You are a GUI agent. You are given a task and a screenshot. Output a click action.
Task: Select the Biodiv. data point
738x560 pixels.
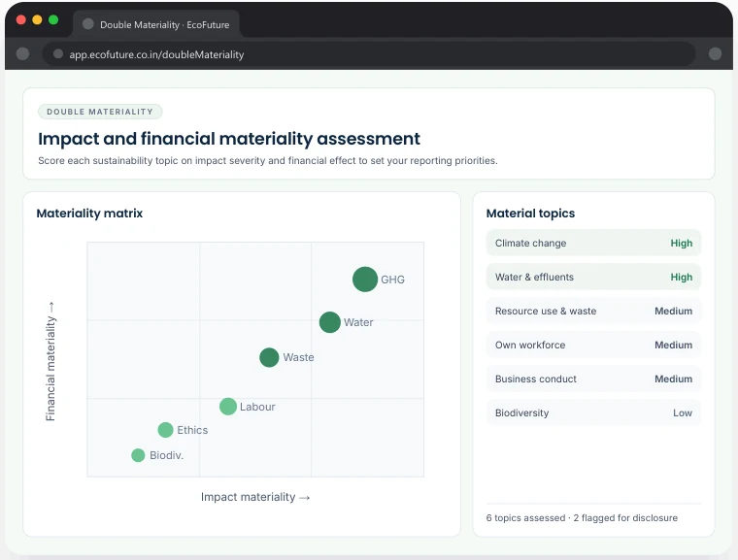coord(138,455)
